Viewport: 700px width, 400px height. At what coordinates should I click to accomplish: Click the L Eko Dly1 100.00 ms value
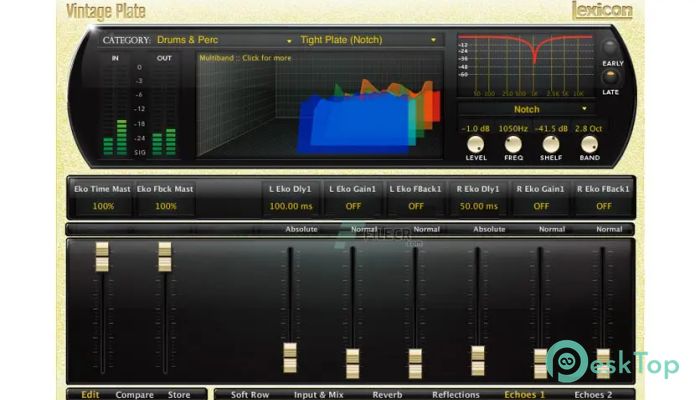[x=291, y=206]
